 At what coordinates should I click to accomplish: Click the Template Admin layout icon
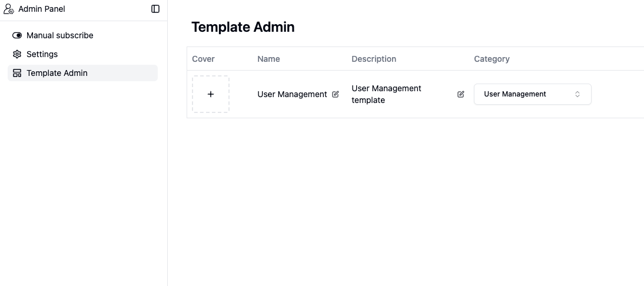pyautogui.click(x=17, y=73)
